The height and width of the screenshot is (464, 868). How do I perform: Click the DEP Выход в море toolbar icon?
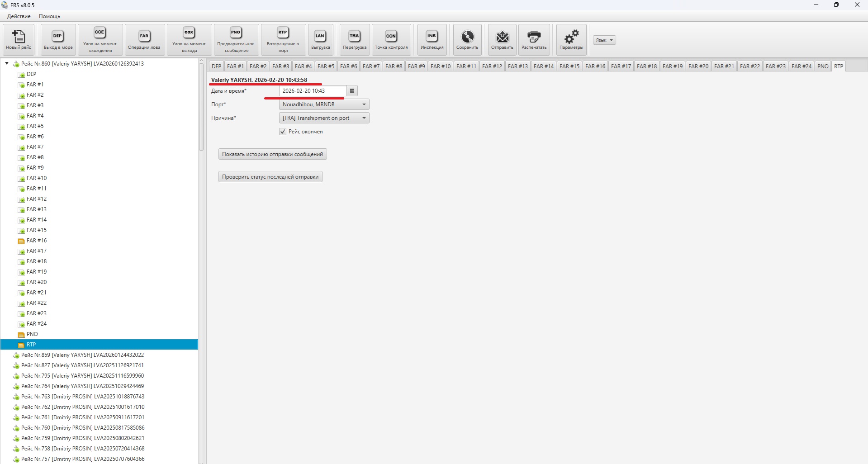tap(58, 40)
